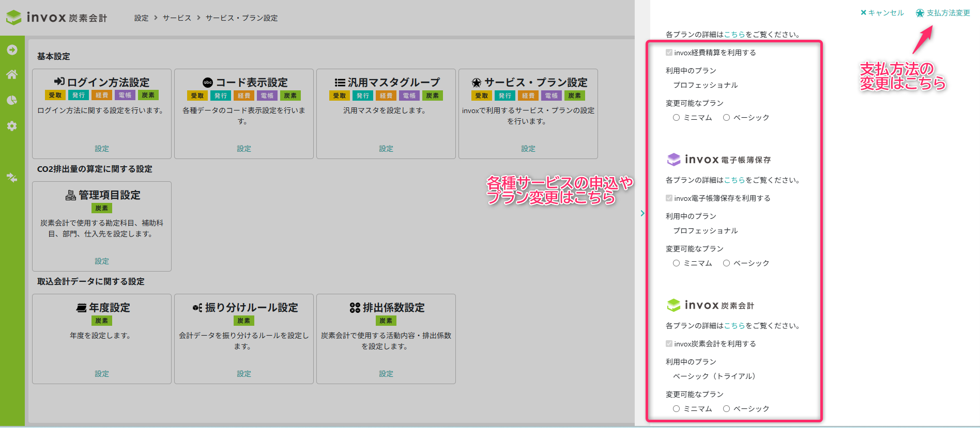This screenshot has height=428, width=980.
Task: Select ミニマム plan for invox経費精算
Action: coord(676,118)
